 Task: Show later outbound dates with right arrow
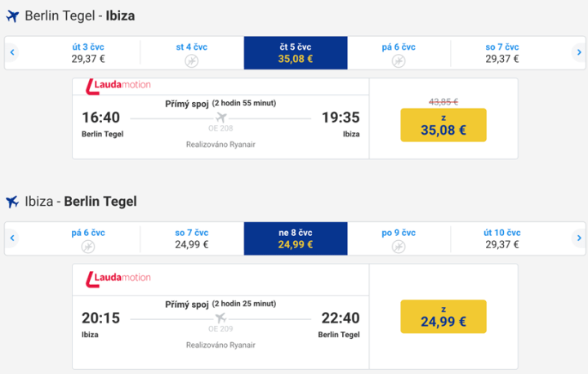pyautogui.click(x=579, y=53)
